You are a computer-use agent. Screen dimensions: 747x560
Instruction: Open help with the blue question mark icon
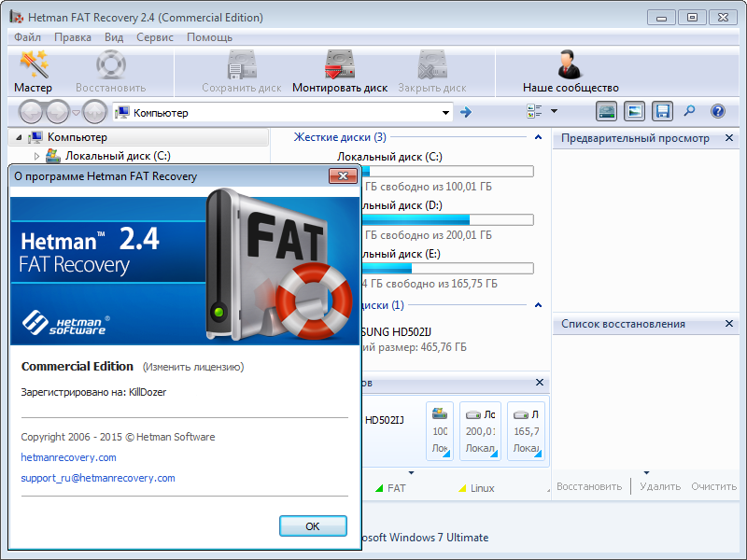click(717, 111)
